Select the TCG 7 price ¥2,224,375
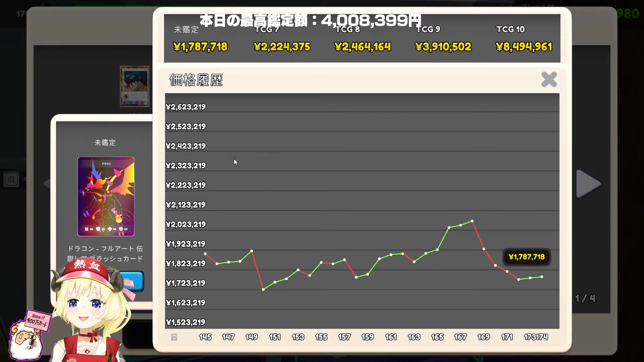644x362 pixels. [x=282, y=47]
